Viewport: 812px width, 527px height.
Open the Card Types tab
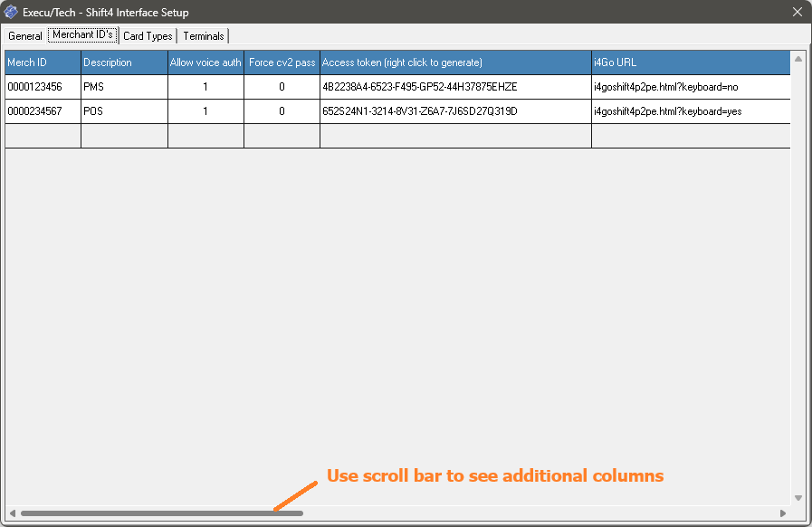[x=148, y=35]
